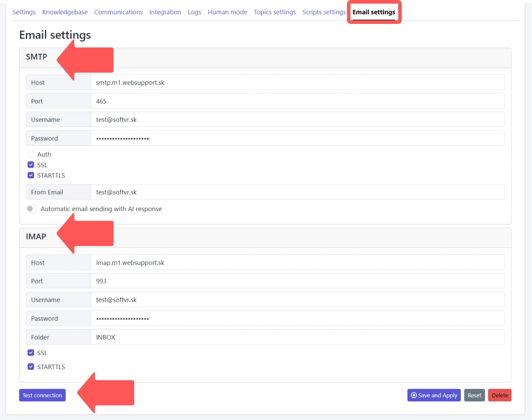Enable Automatic email sending with AI response
532x420 pixels.
pos(31,209)
